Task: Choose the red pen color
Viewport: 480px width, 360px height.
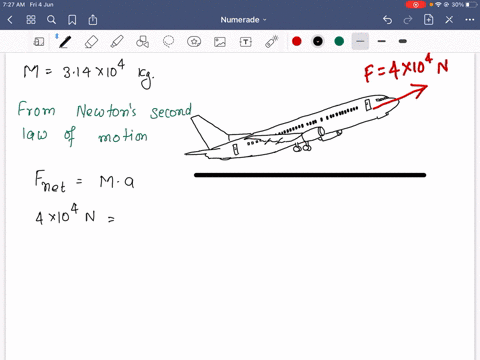Action: click(x=297, y=41)
